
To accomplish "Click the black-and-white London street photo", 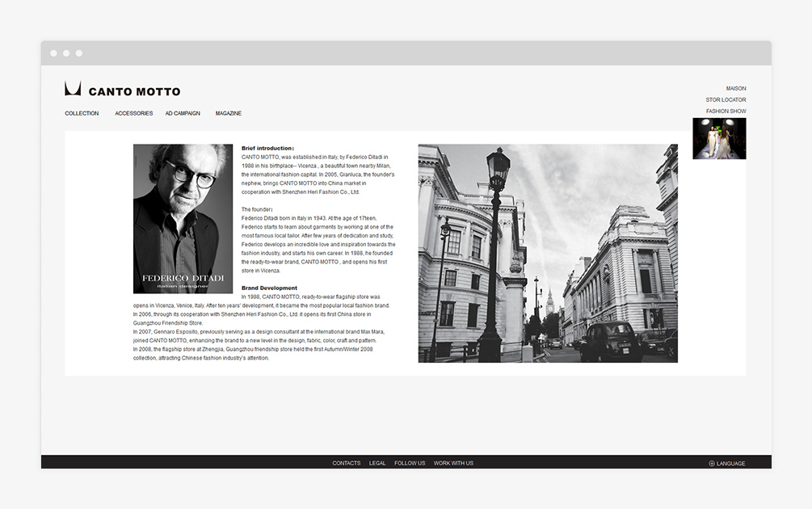I will point(547,253).
